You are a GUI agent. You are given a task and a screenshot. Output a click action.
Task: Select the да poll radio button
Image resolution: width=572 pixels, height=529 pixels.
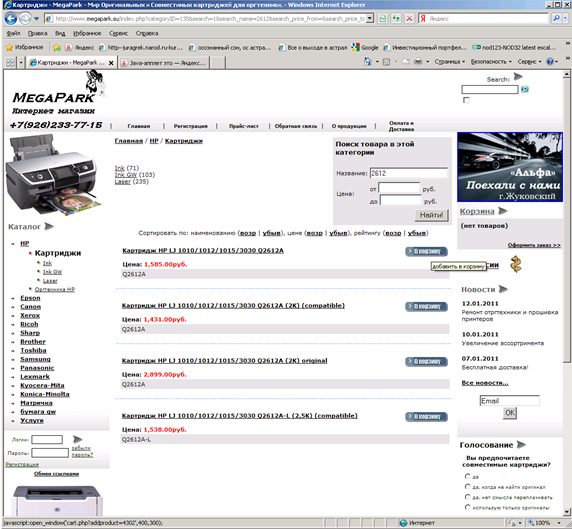click(468, 476)
